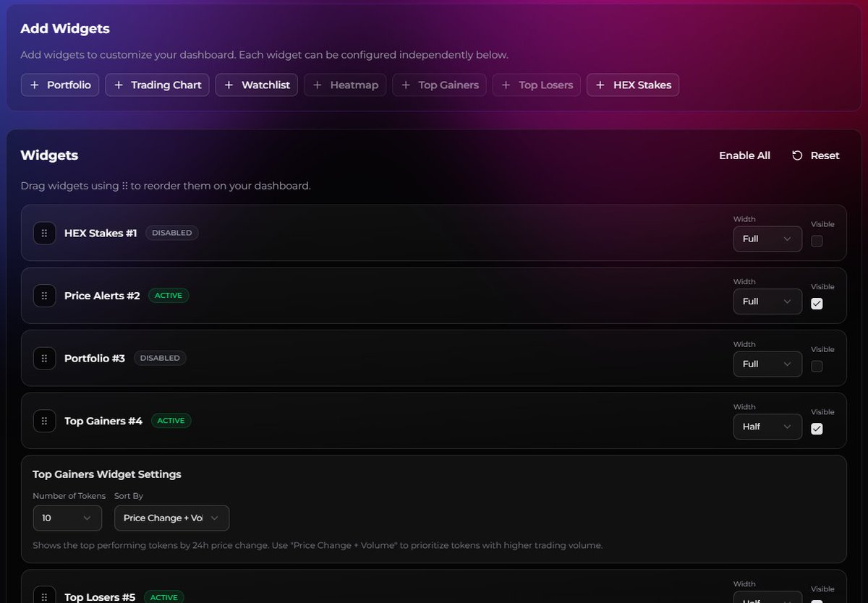
Task: Add a HEX Stakes widget
Action: pos(633,85)
